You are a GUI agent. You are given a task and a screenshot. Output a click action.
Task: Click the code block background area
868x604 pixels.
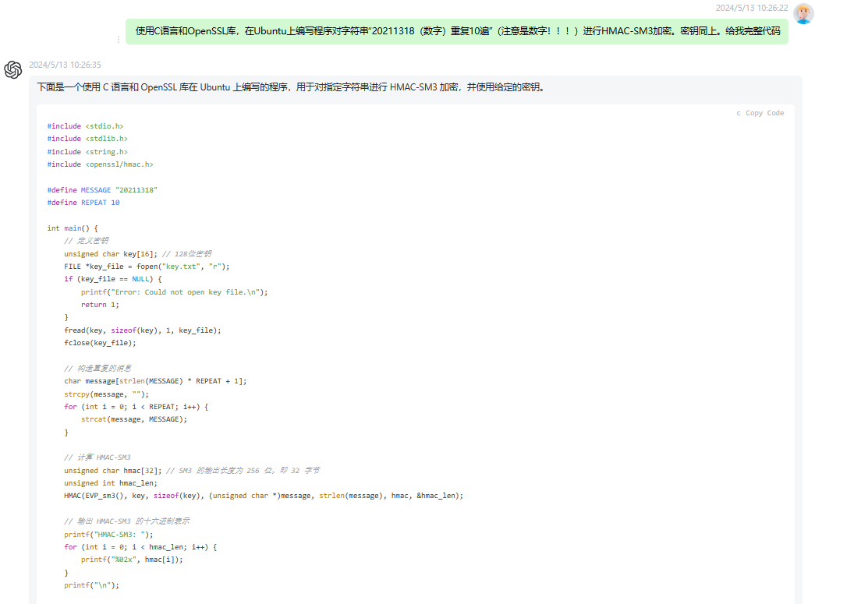[546, 312]
